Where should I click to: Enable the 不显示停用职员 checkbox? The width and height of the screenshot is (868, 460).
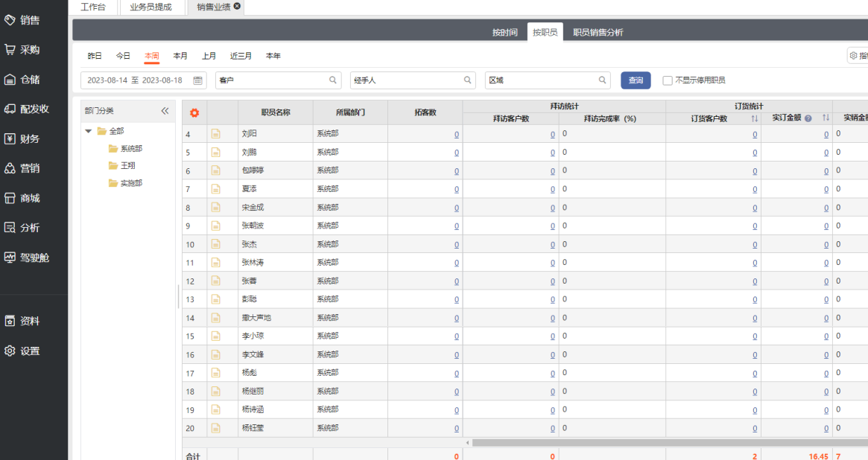pos(668,80)
